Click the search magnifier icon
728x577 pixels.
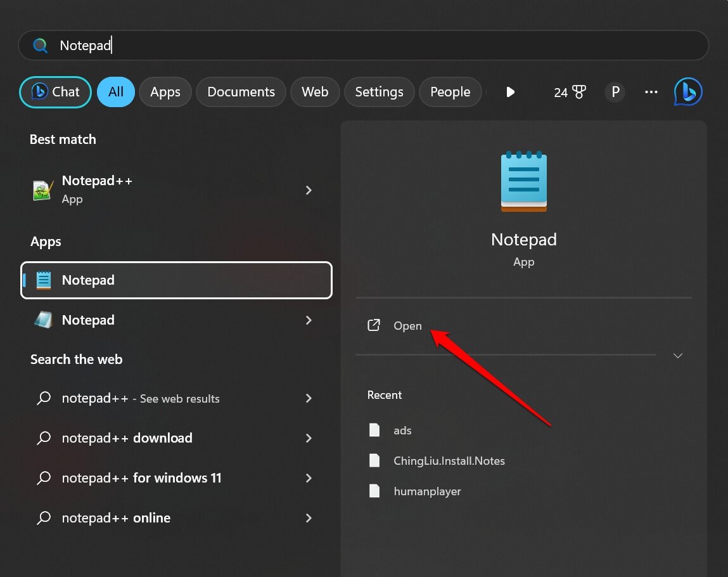click(x=39, y=45)
